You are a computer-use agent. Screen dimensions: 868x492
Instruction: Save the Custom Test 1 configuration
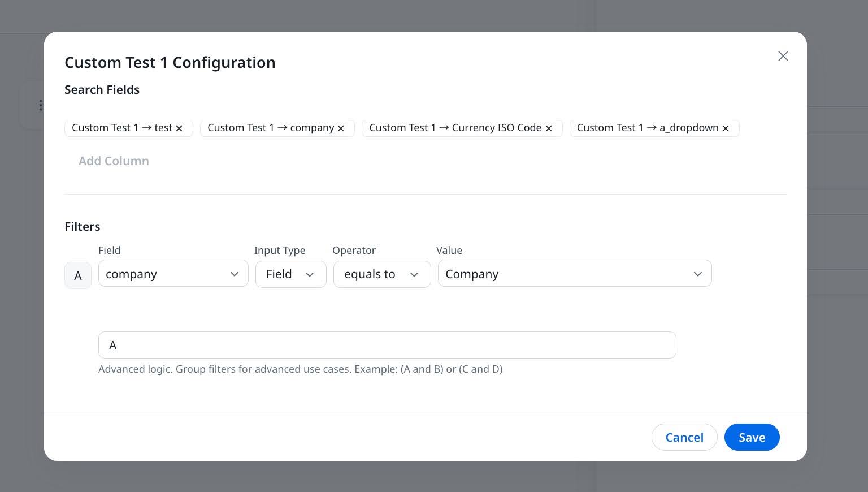[752, 437]
